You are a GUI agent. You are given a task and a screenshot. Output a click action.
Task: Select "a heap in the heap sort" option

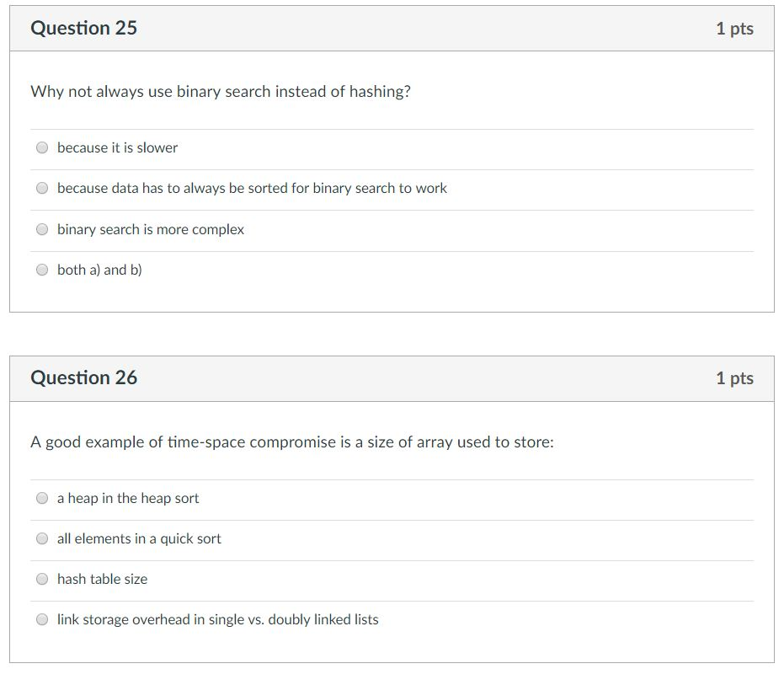(x=42, y=497)
